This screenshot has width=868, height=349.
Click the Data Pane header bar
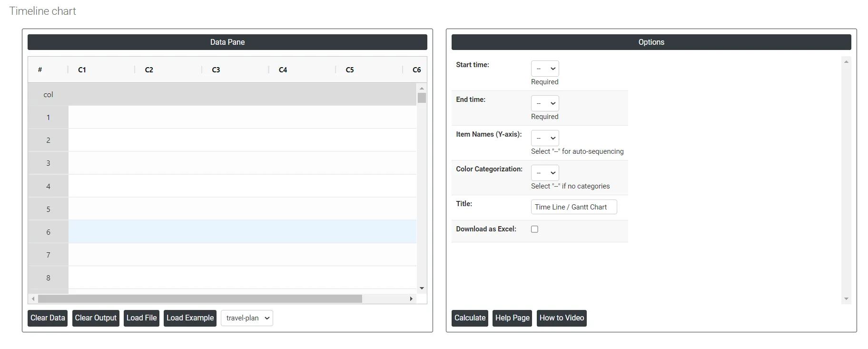[x=227, y=42]
